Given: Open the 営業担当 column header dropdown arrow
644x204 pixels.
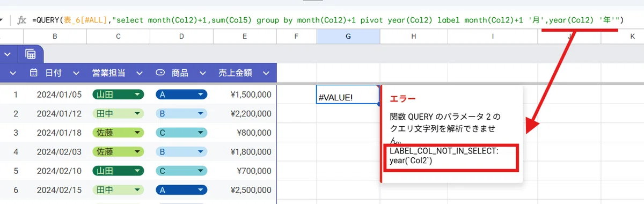Looking at the screenshot, I should click(140, 72).
